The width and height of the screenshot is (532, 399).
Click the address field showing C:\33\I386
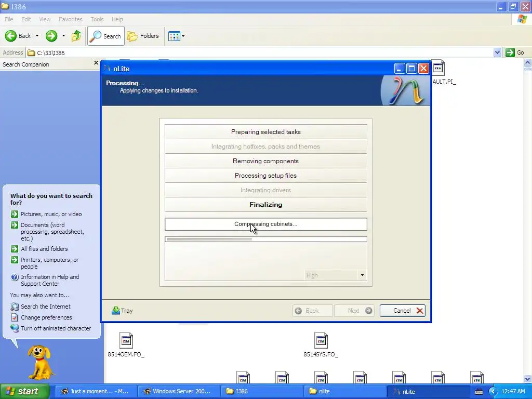[260, 52]
